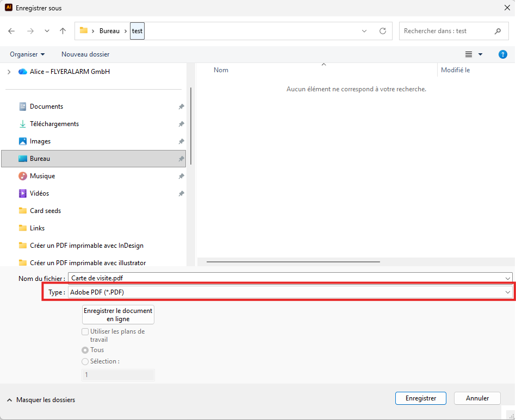This screenshot has height=420, width=516.
Task: Expand Alice – FLYERALARM GmbH tree node
Action: tap(9, 72)
